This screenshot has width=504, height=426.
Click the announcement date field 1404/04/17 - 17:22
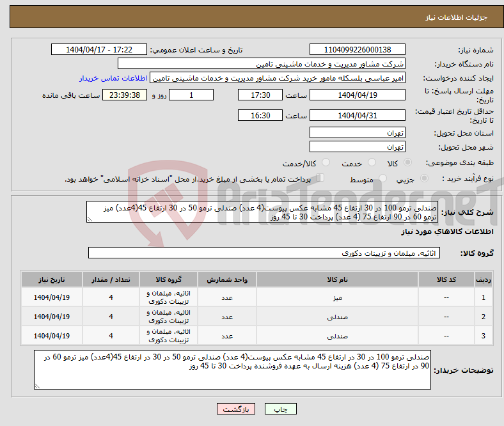point(99,49)
